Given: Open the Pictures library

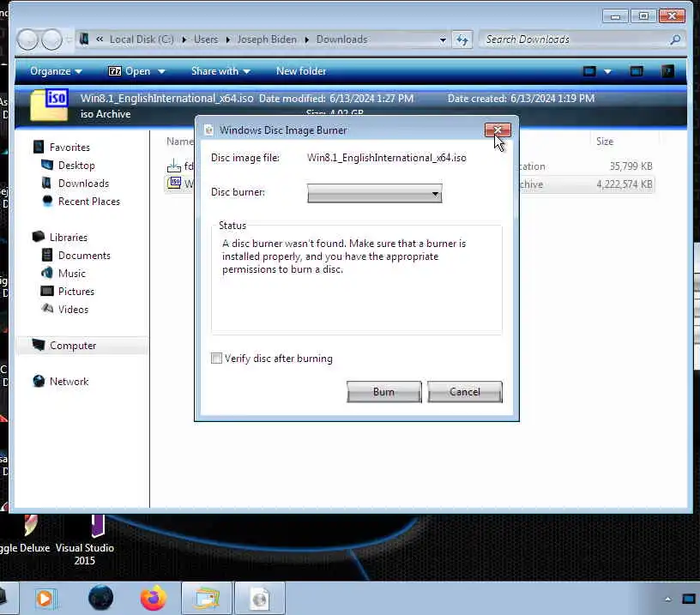Looking at the screenshot, I should point(75,291).
